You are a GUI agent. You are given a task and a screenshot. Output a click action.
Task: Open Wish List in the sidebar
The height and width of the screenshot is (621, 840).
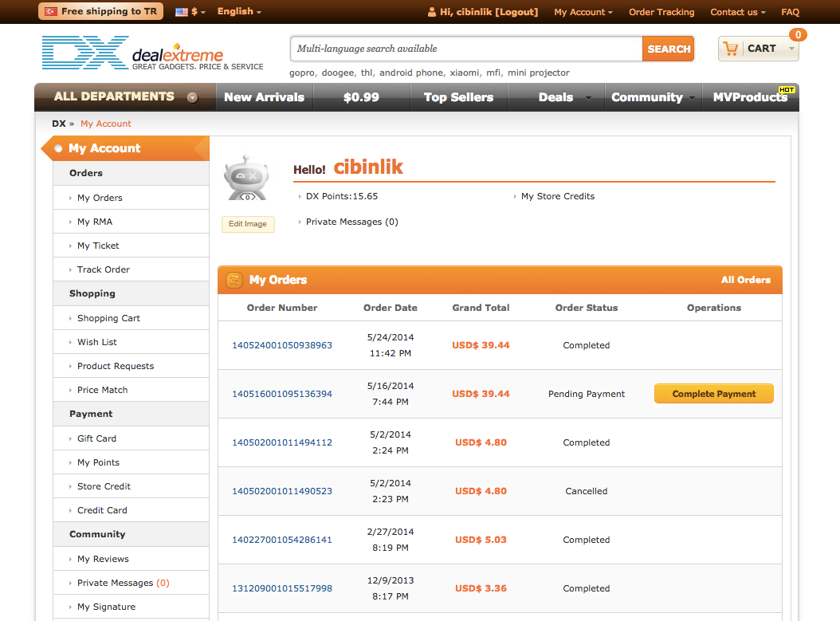(97, 342)
